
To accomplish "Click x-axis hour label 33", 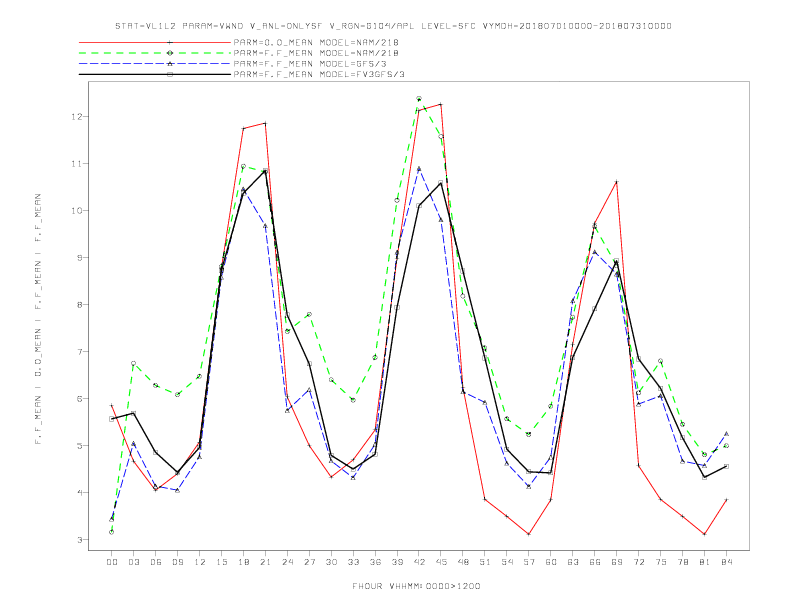I will pyautogui.click(x=353, y=562).
